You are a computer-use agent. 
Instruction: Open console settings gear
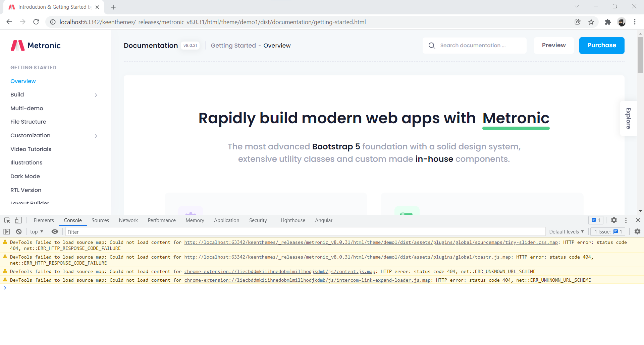coord(637,231)
